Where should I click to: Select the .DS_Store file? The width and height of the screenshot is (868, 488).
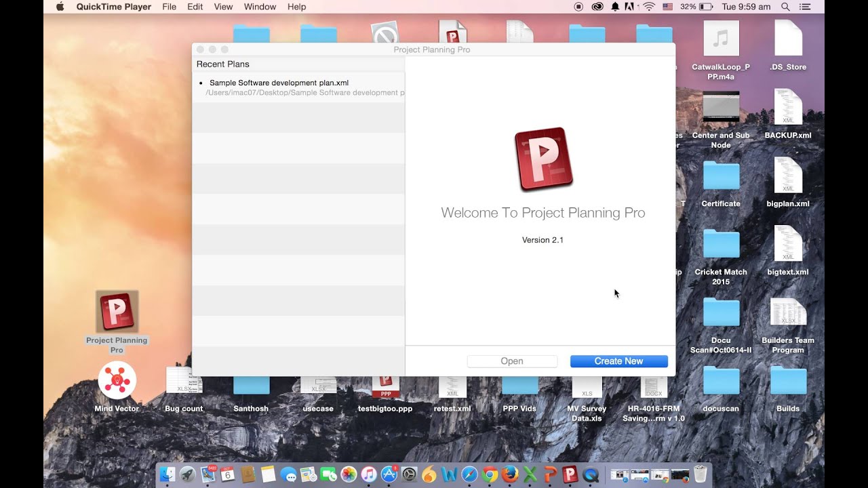click(x=788, y=45)
